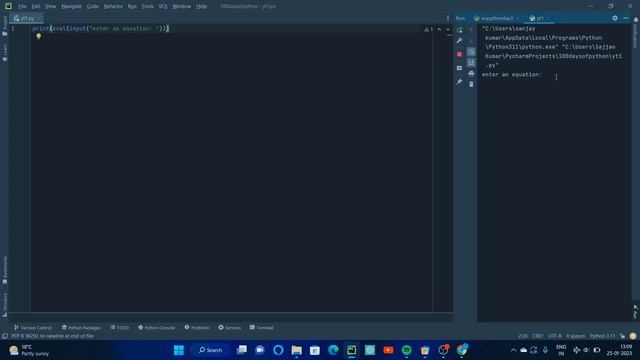Switch to the wspythonday3 run tab
This screenshot has height=360, width=640.
click(x=496, y=18)
